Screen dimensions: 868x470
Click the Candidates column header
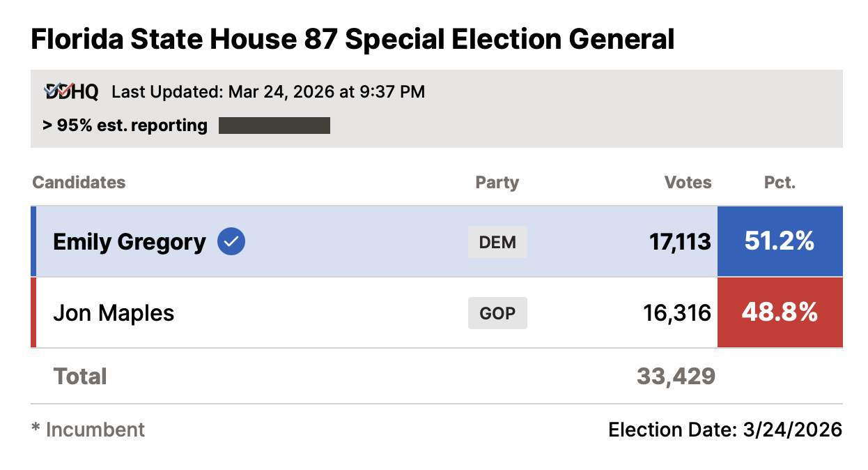[79, 183]
